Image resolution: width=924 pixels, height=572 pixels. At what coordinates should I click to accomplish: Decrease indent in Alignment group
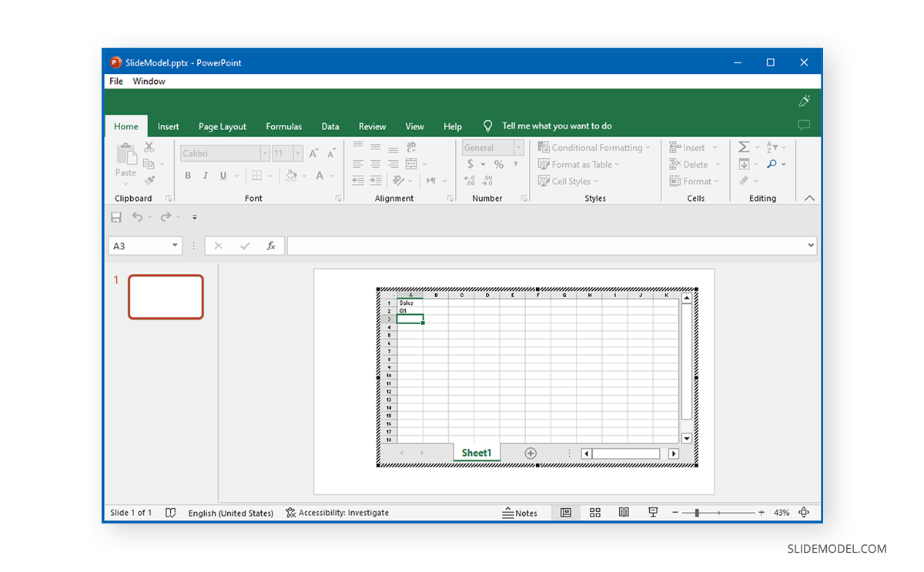[x=358, y=180]
